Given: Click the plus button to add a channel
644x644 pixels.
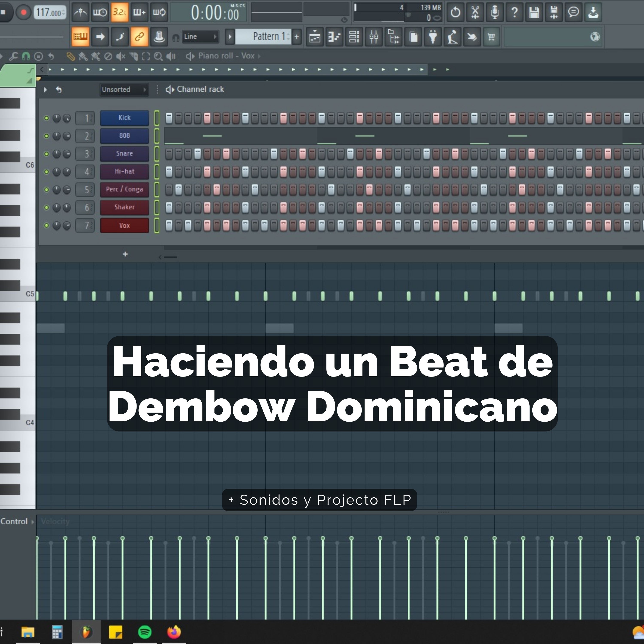Looking at the screenshot, I should (x=125, y=254).
